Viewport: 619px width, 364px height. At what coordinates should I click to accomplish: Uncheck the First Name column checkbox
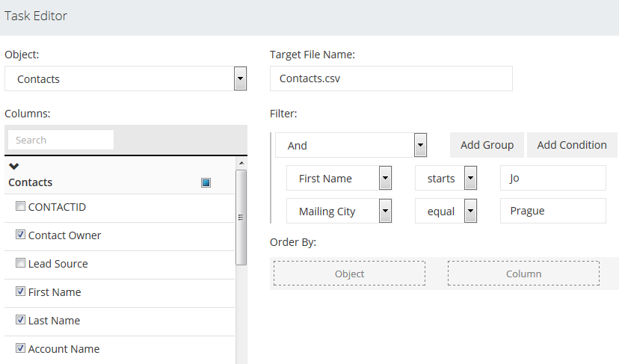click(20, 292)
